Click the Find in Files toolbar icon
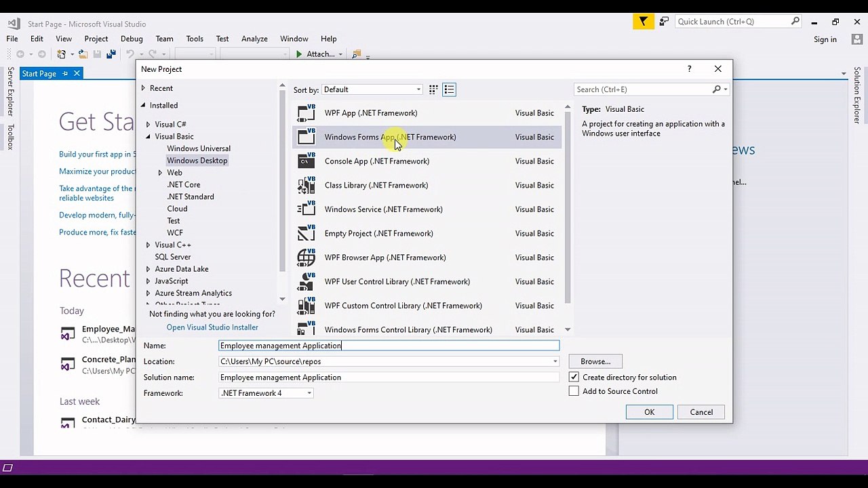Screen dimensions: 868x488 (x=357, y=54)
